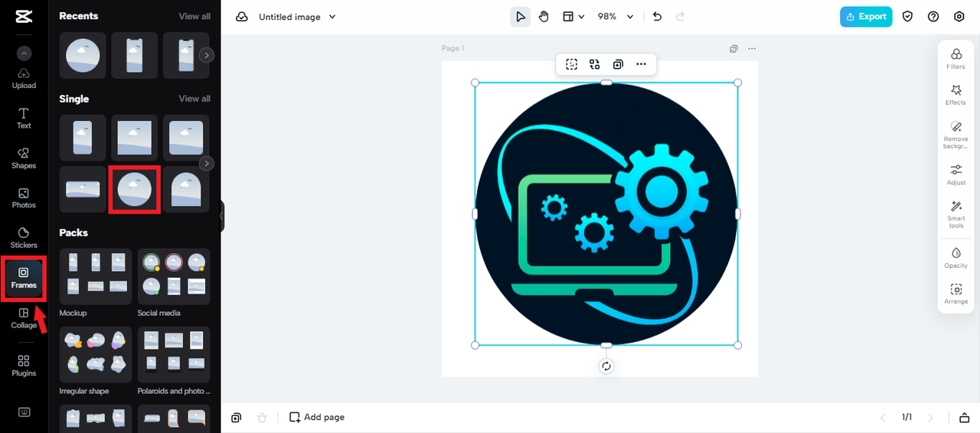Open the Polaroids and photo frame pack
Viewport: 980px width, 433px height.
click(x=174, y=355)
